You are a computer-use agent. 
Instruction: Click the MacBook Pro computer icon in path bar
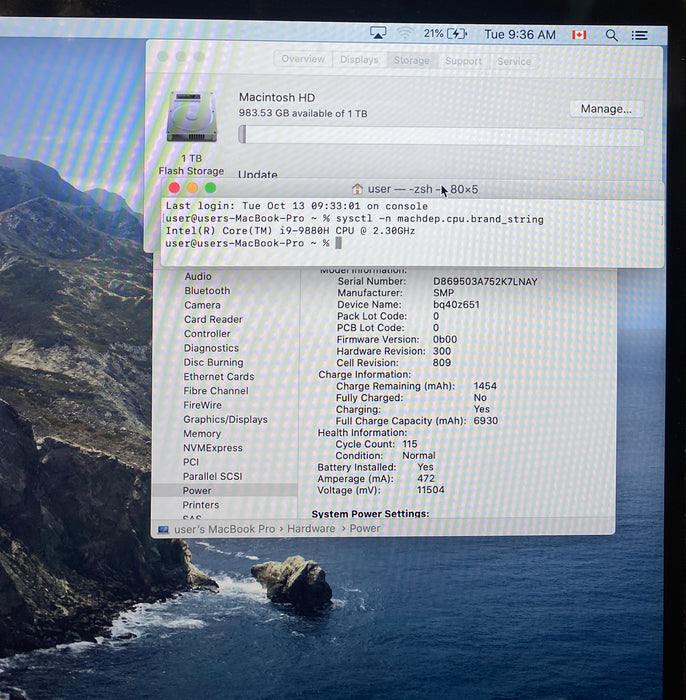point(163,529)
